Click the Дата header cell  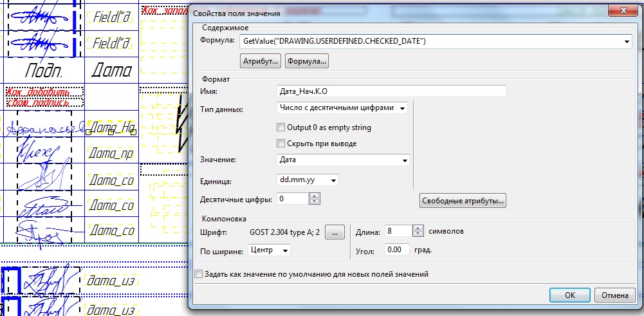tap(111, 71)
